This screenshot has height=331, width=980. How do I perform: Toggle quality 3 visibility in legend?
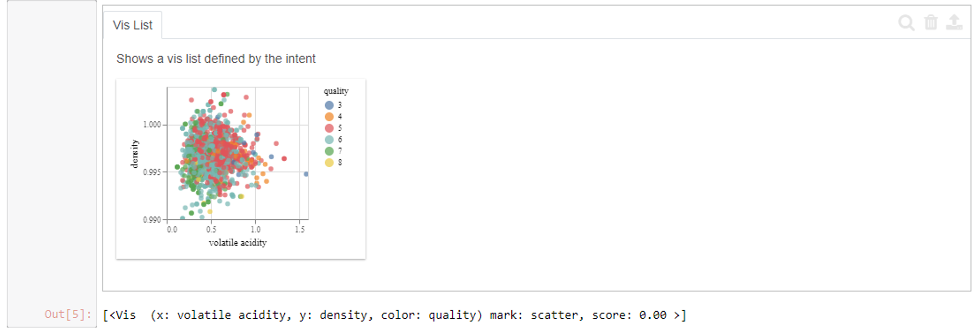[x=329, y=106]
